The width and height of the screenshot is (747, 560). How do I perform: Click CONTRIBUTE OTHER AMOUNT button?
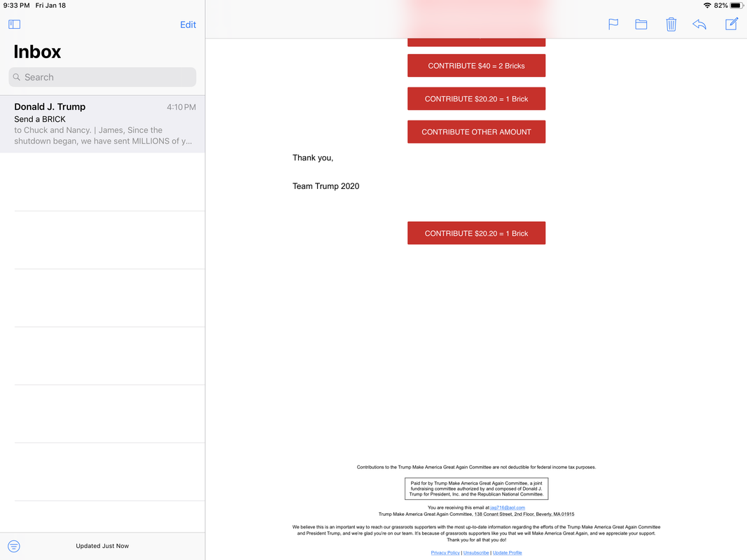(476, 132)
